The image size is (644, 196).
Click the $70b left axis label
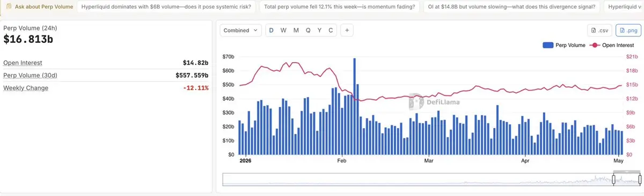[229, 56]
